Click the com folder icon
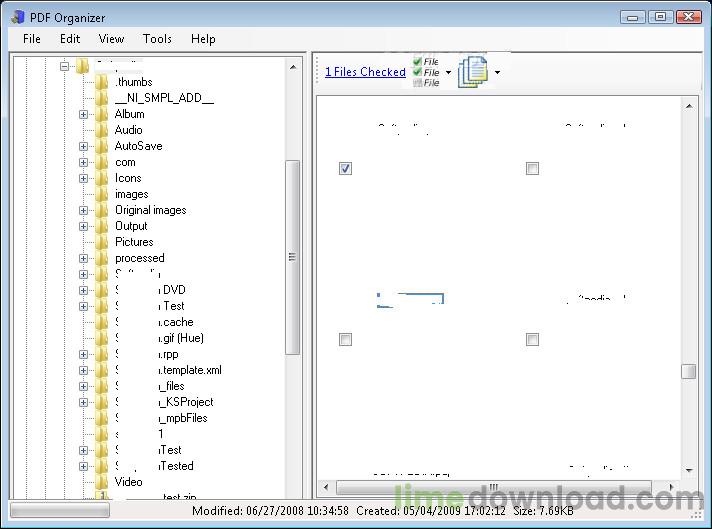Image resolution: width=712 pixels, height=529 pixels. pos(102,162)
